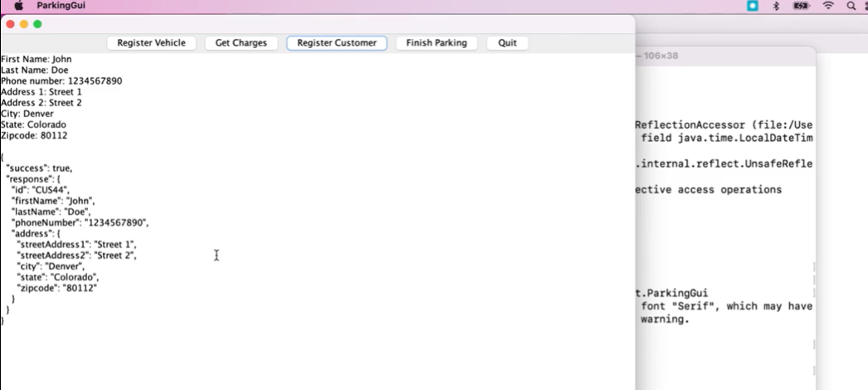The width and height of the screenshot is (868, 390).
Task: Close the ParkingGui window (red button)
Action: 10,24
